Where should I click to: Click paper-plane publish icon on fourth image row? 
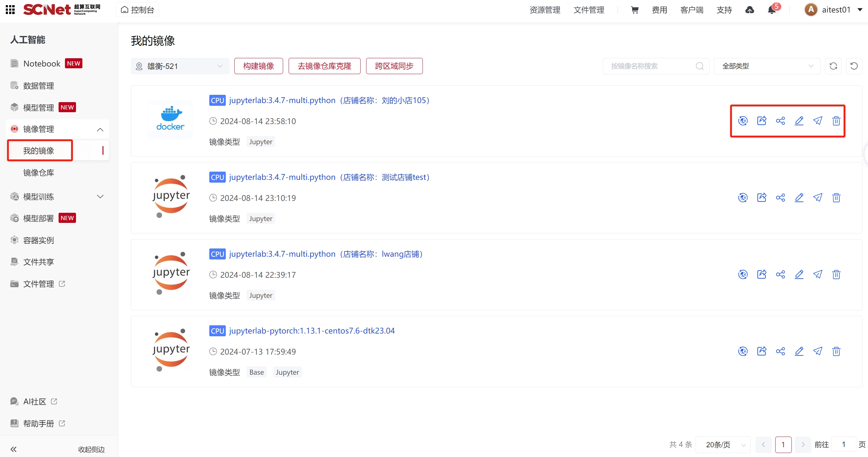[817, 351]
